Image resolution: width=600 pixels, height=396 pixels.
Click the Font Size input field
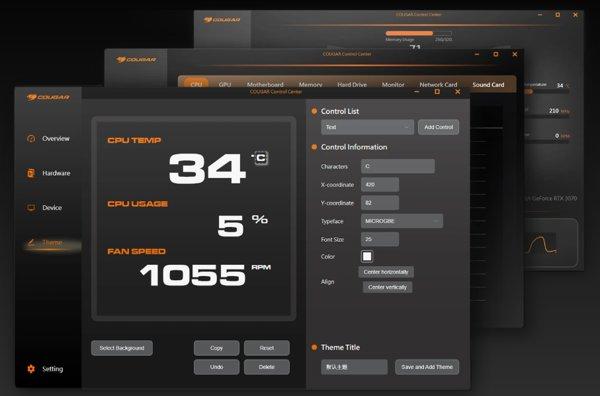click(380, 239)
